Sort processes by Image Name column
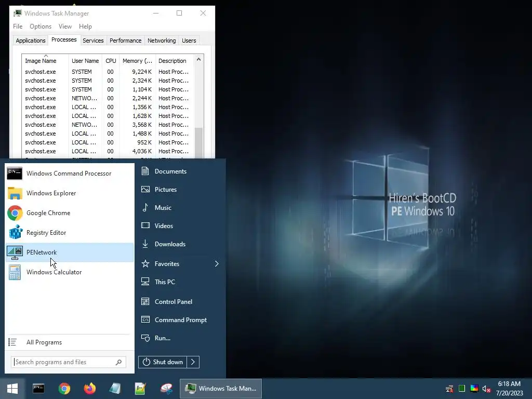 45,61
